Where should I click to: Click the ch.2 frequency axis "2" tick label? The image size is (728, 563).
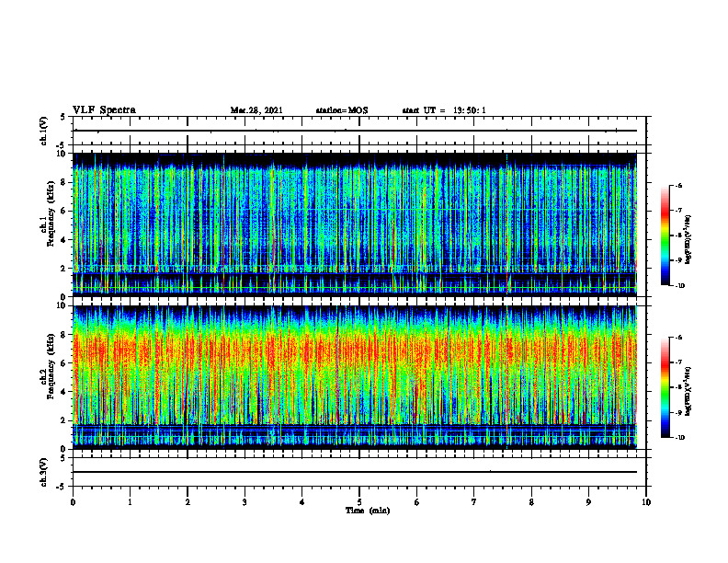64,420
